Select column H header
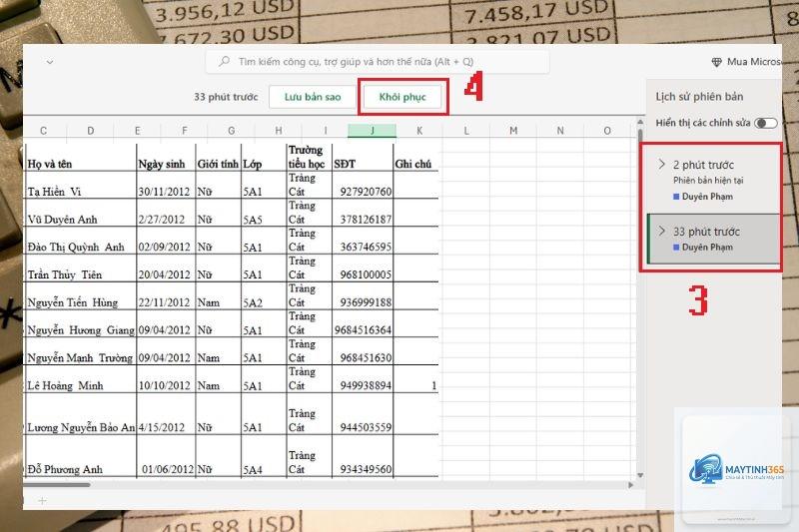 (x=279, y=131)
